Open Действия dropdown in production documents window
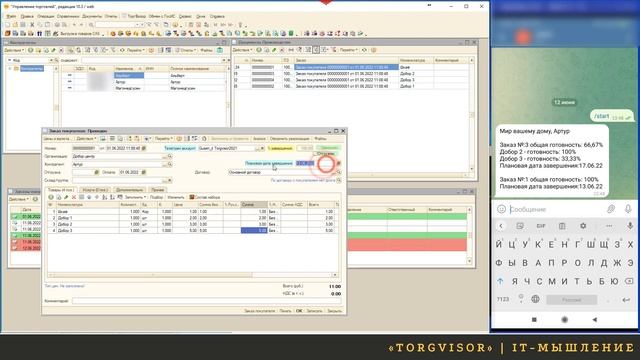This screenshot has height=360, width=640. click(x=242, y=50)
